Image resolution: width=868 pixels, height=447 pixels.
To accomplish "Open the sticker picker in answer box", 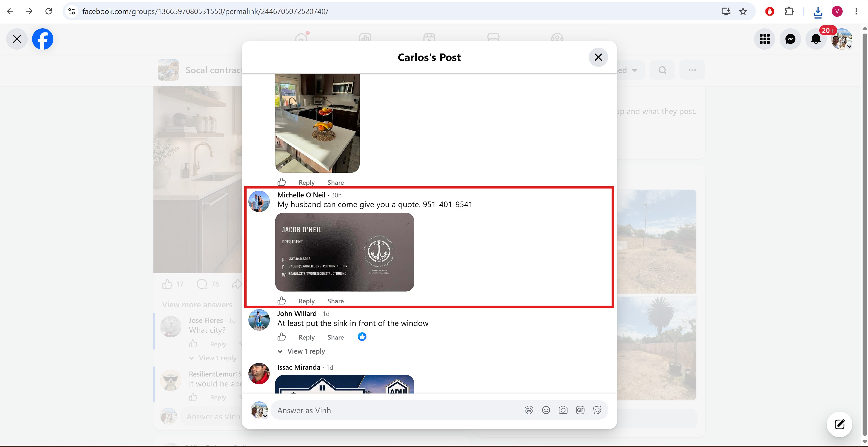I will pos(597,410).
